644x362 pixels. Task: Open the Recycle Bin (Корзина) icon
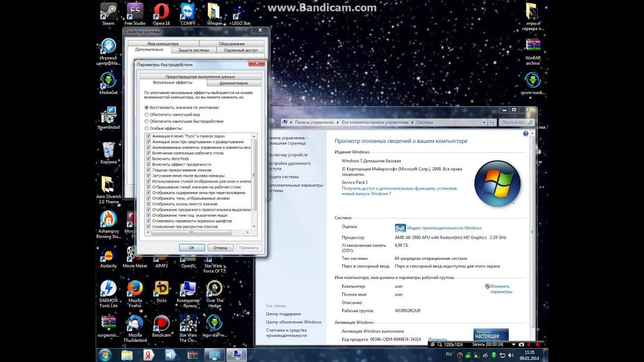(108, 151)
